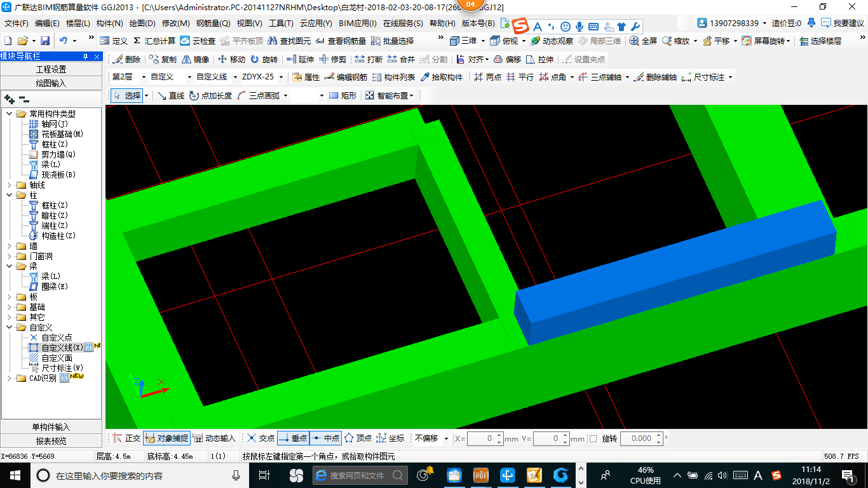Create a new project file
The height and width of the screenshot is (488, 868).
(8, 41)
